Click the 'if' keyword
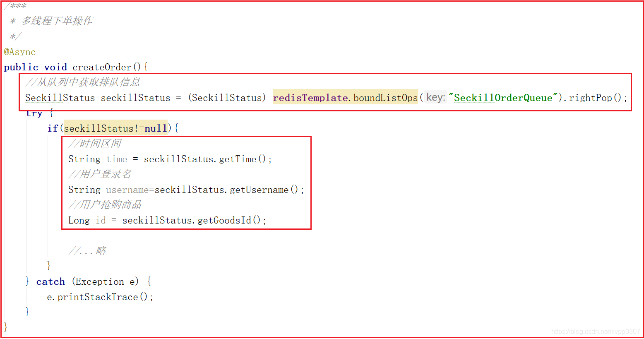This screenshot has height=339, width=644. point(53,128)
